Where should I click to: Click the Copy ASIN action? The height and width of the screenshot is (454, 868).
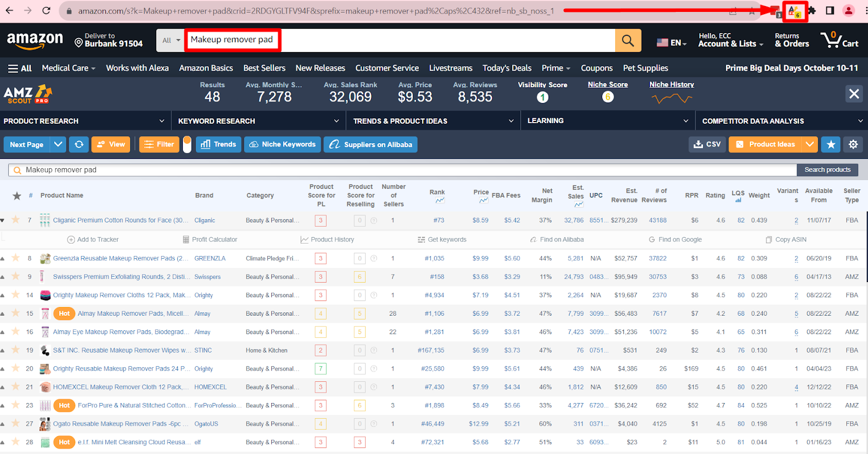tap(786, 240)
